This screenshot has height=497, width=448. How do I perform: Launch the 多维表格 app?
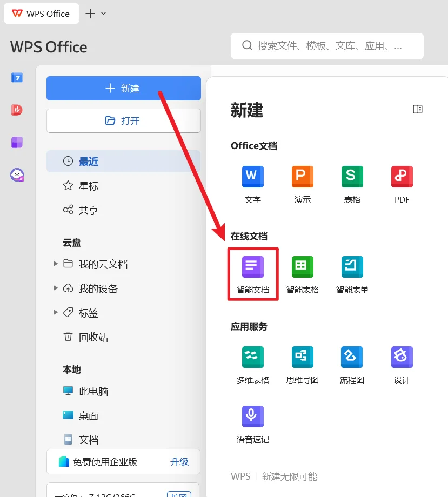(x=253, y=365)
